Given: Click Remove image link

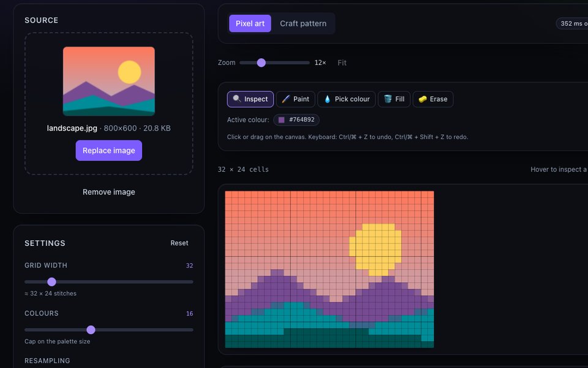Looking at the screenshot, I should 109,192.
